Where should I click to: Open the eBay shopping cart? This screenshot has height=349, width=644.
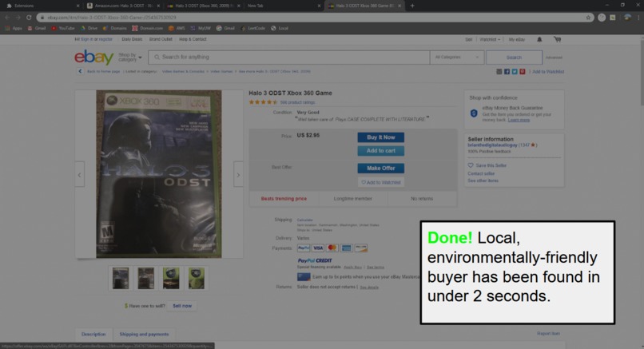coord(558,39)
